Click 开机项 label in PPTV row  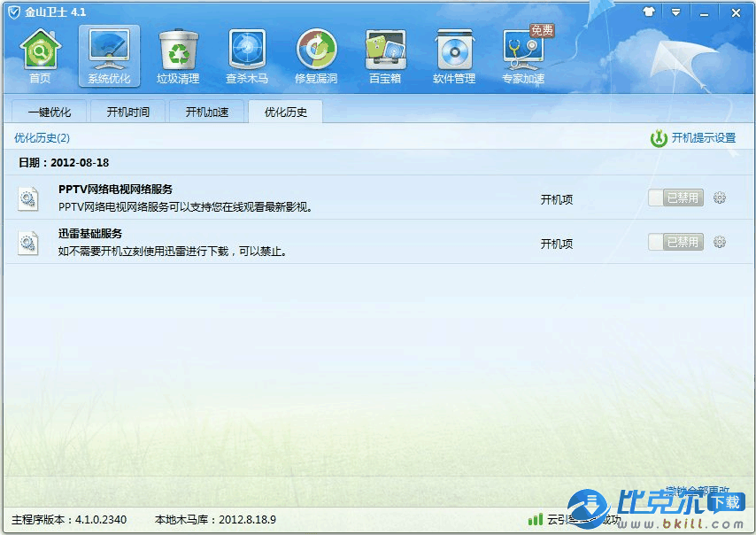point(557,199)
